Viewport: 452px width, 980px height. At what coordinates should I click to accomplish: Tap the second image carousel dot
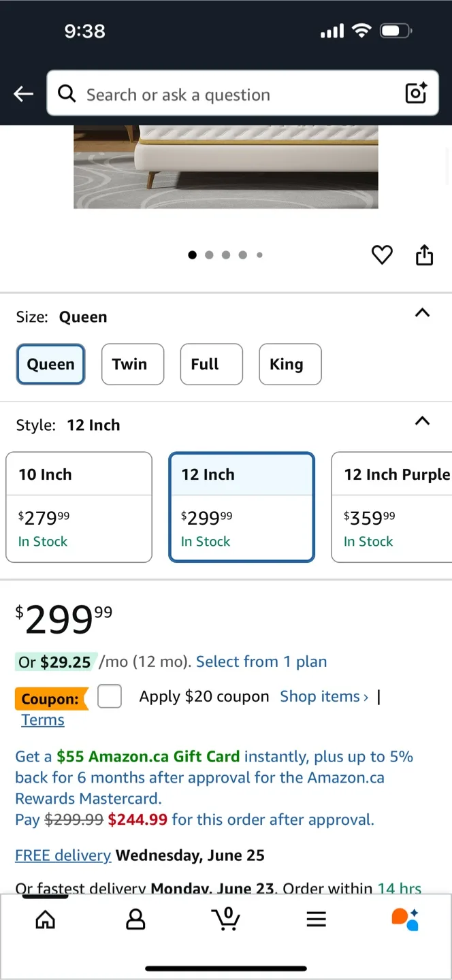209,255
